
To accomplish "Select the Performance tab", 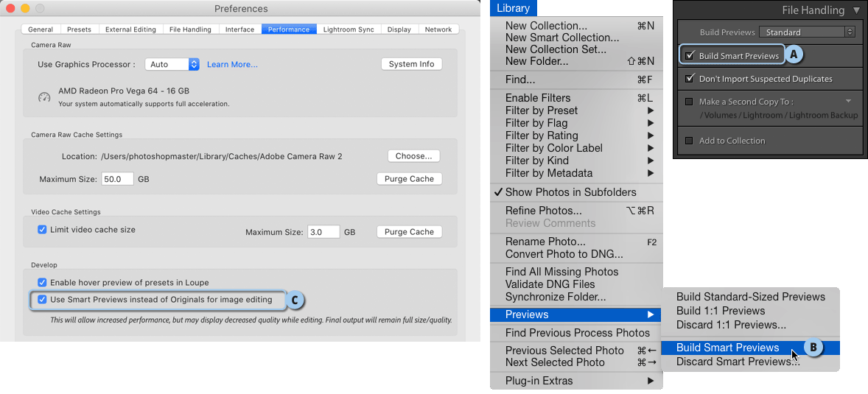I will [289, 29].
